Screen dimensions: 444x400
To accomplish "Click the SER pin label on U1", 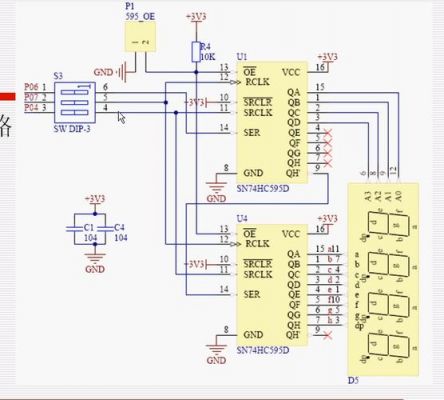I will point(252,133).
